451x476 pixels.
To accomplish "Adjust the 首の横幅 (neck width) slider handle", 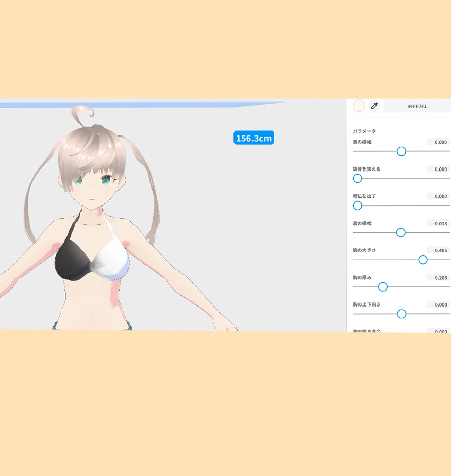I will [x=401, y=151].
